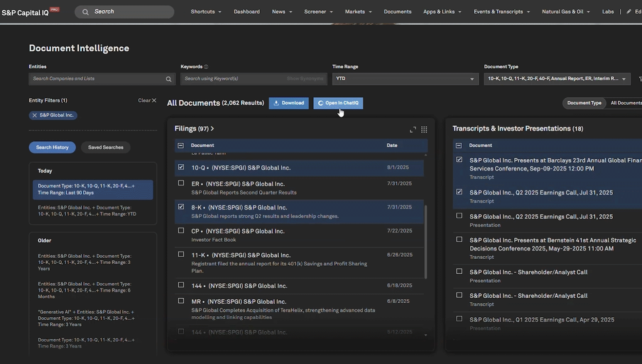Open "CP • (NYSE:SPGI) S&P Global Inc." document
Viewport: 642px width, 364px height.
tap(238, 231)
